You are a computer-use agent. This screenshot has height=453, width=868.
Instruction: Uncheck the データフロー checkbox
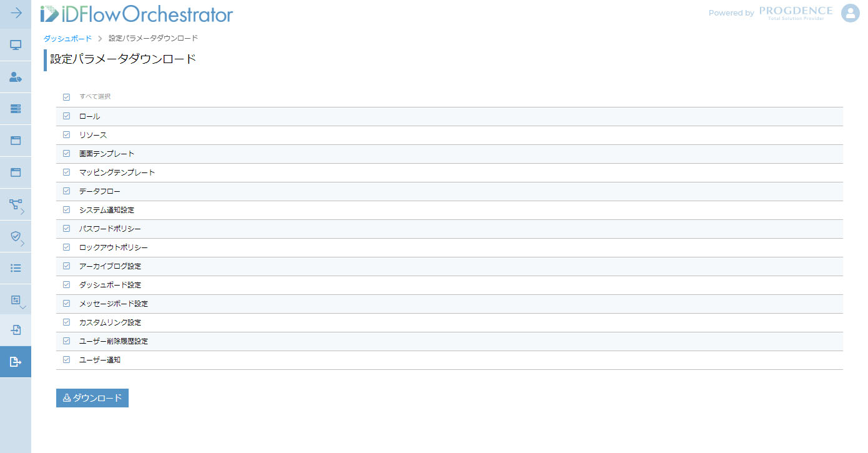click(x=66, y=191)
